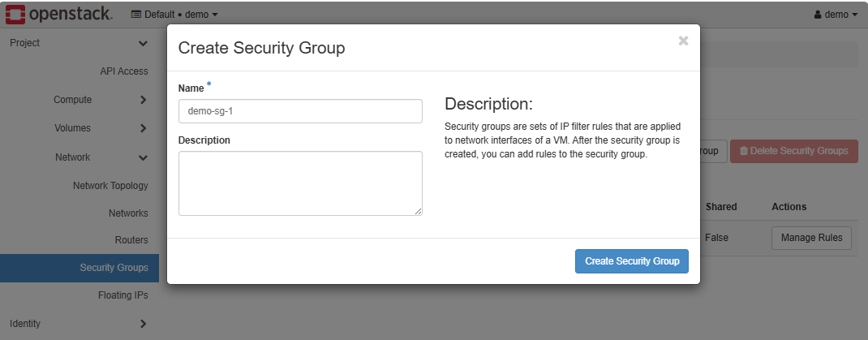Open the Default • demo project dropdown

tap(174, 15)
